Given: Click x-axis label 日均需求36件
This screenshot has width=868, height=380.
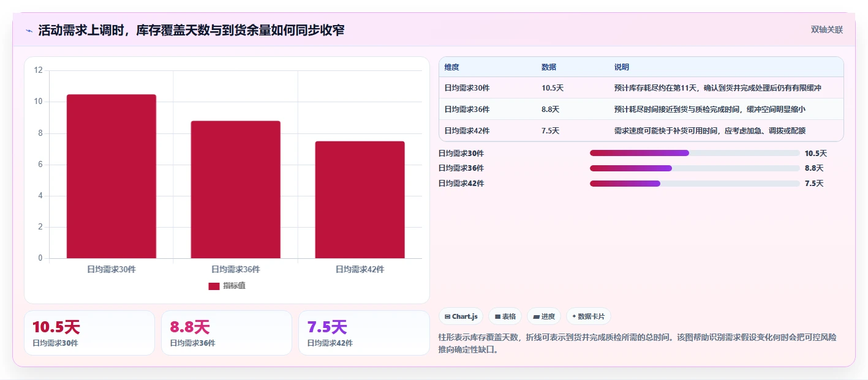Looking at the screenshot, I should pyautogui.click(x=236, y=269).
